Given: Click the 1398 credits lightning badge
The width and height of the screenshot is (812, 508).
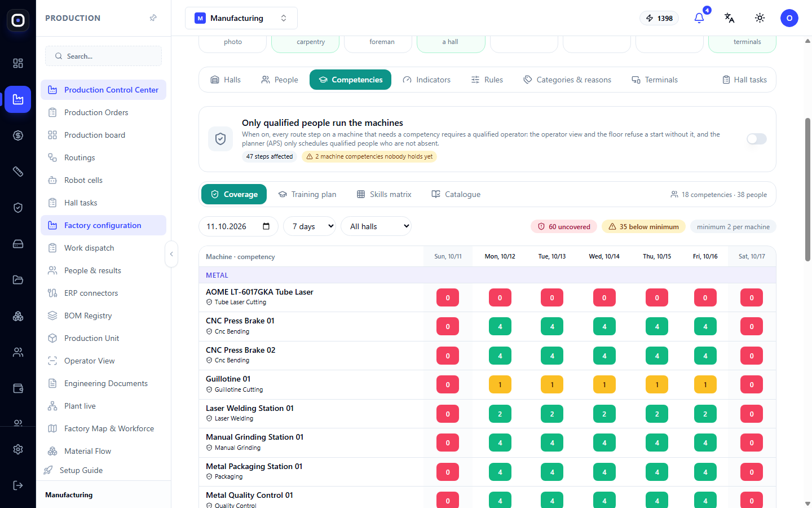Looking at the screenshot, I should click(659, 18).
